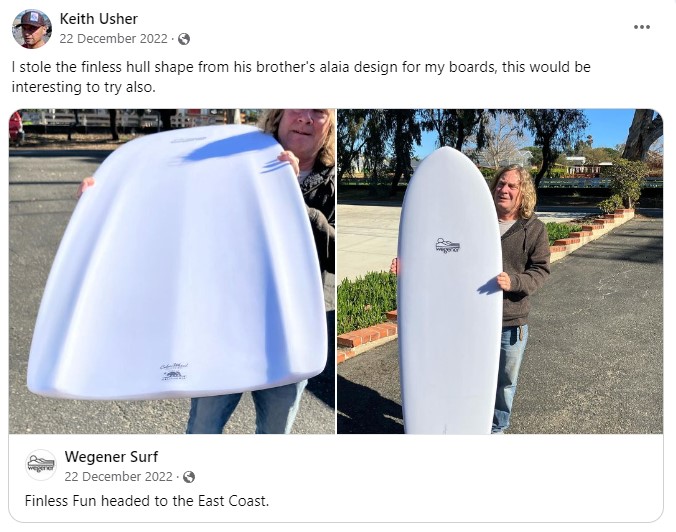The width and height of the screenshot is (676, 532).
Task: Click the small logo on the surfboard's underside
Action: point(174,372)
